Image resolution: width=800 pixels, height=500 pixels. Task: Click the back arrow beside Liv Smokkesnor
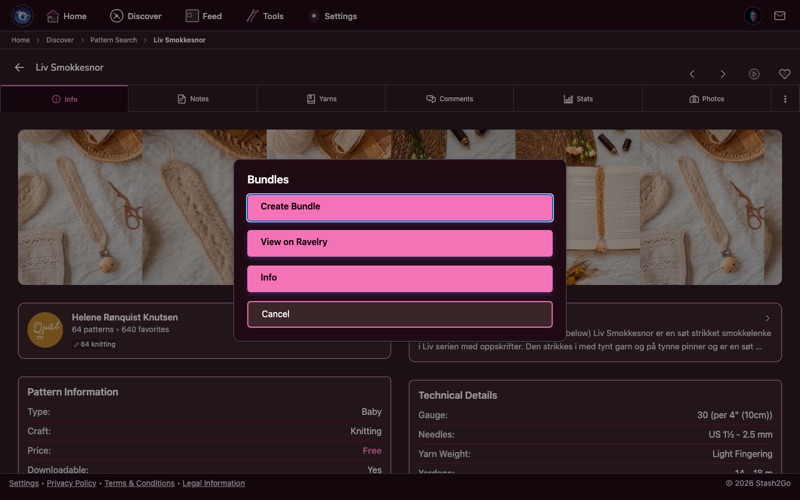click(19, 67)
